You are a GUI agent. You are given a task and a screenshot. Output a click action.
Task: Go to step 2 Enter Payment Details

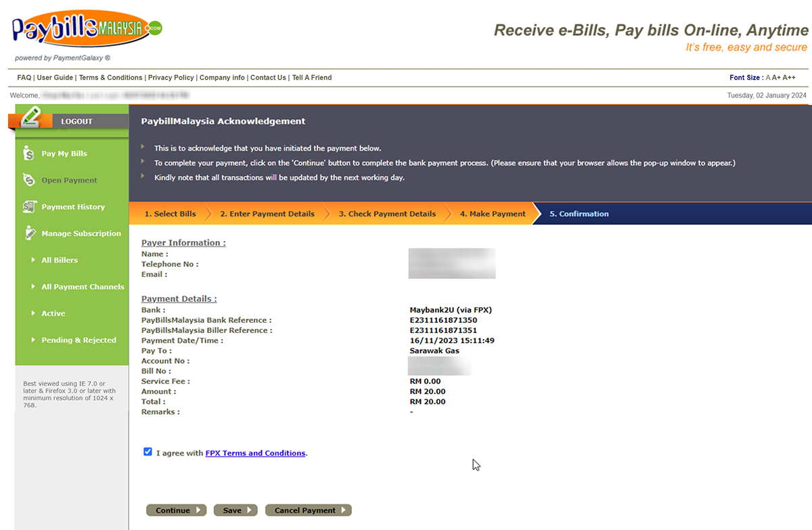pos(267,214)
